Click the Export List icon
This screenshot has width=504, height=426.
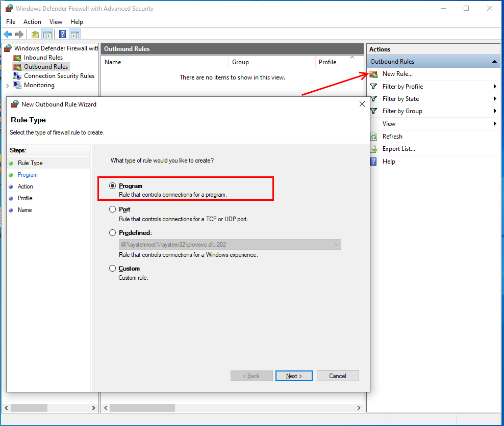pyautogui.click(x=373, y=149)
